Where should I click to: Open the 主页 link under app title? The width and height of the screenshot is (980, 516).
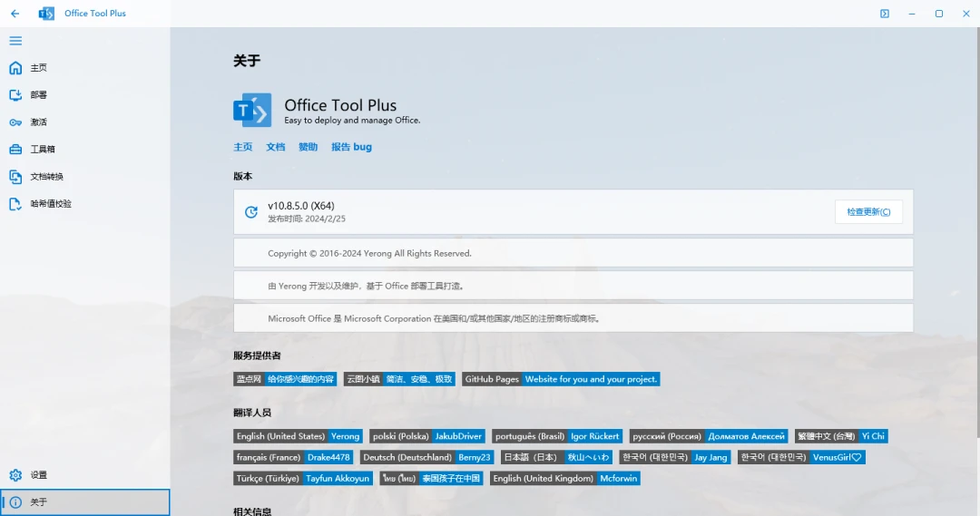(x=243, y=147)
